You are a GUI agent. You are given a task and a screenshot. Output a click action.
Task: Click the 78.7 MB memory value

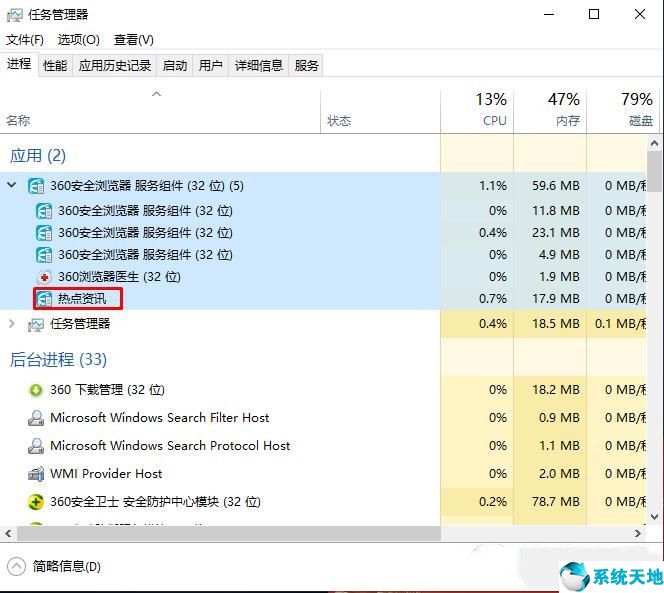pos(556,502)
